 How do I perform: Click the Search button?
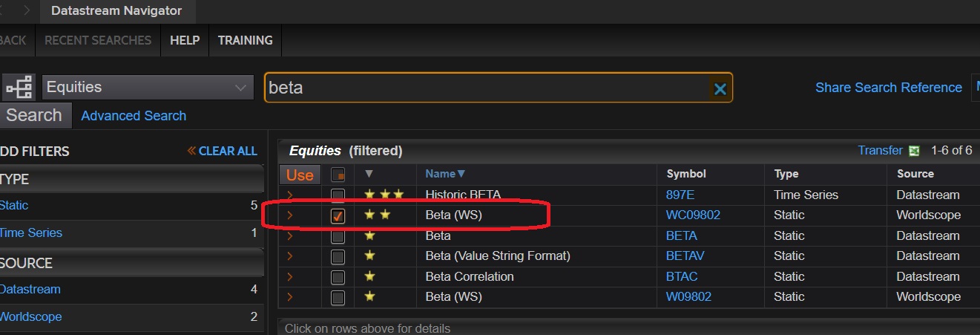34,115
